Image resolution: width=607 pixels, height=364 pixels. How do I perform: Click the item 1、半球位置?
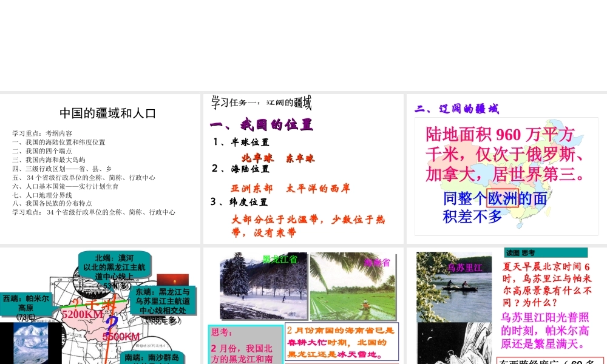[x=240, y=142]
